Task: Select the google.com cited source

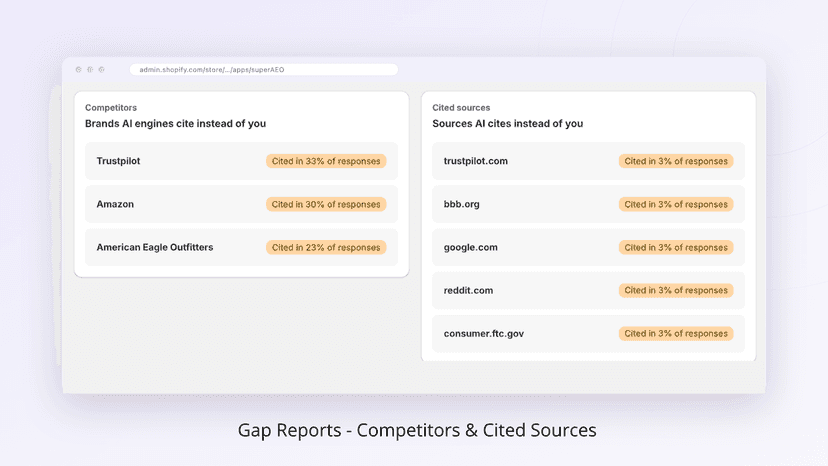Action: [x=588, y=247]
